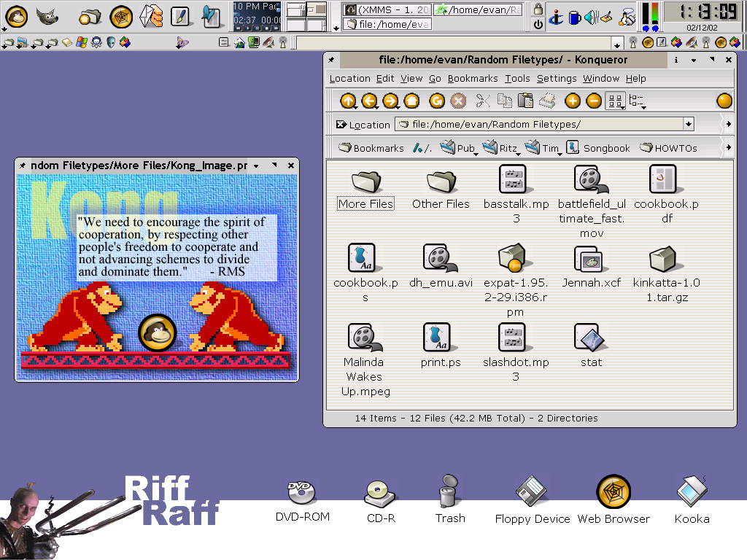This screenshot has height=560, width=747.
Task: Open the speaker volume tray icon
Action: point(591,17)
